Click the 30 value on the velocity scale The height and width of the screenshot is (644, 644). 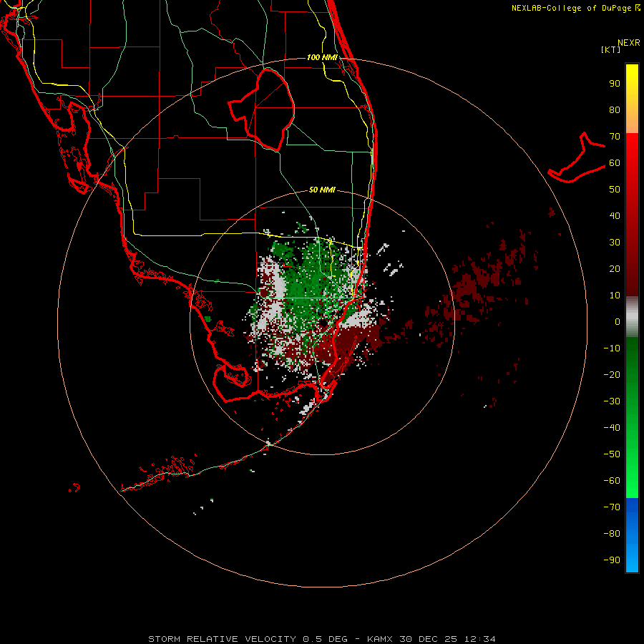(615, 243)
